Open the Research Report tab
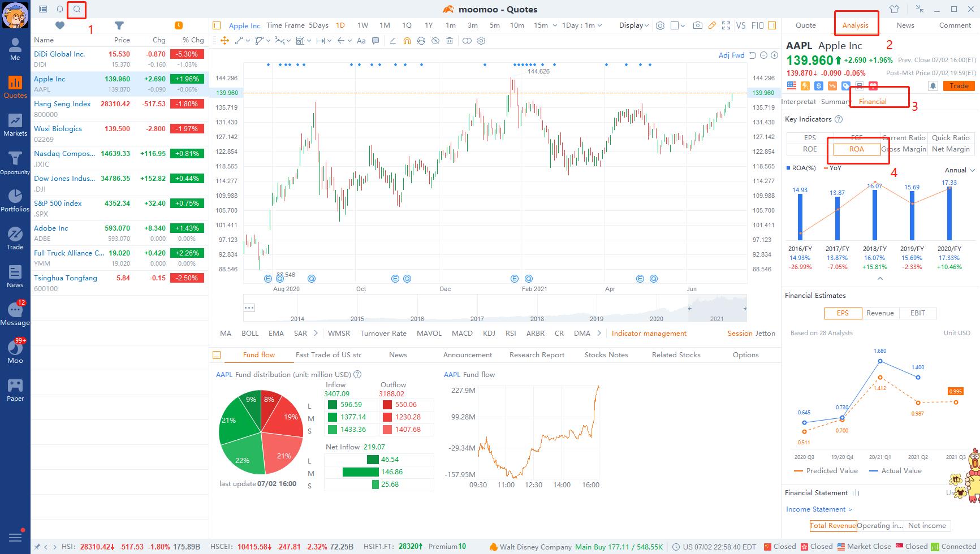The width and height of the screenshot is (980, 554). click(537, 355)
